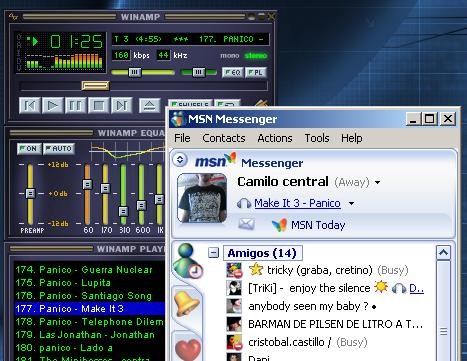
Task: Toggle Winamp shuffle mode
Action: (x=190, y=103)
